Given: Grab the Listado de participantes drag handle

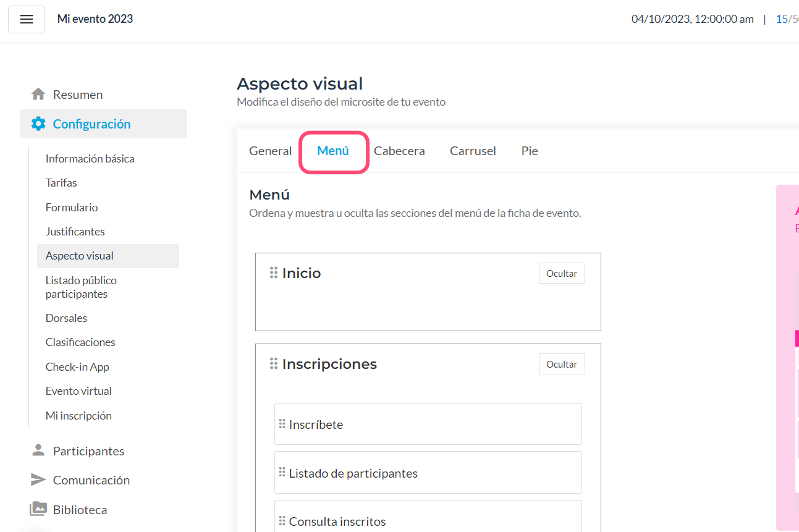Looking at the screenshot, I should 282,472.
